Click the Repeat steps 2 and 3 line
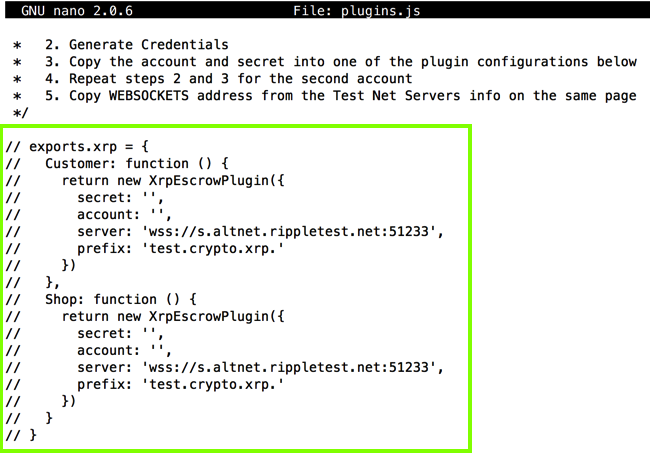This screenshot has width=650, height=456. click(228, 79)
